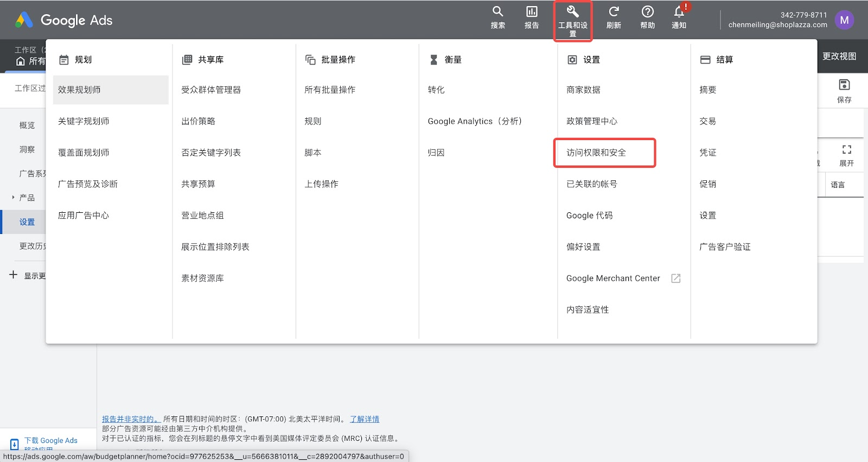This screenshot has width=868, height=462.
Task: Open 政策管理中心
Action: click(x=592, y=121)
